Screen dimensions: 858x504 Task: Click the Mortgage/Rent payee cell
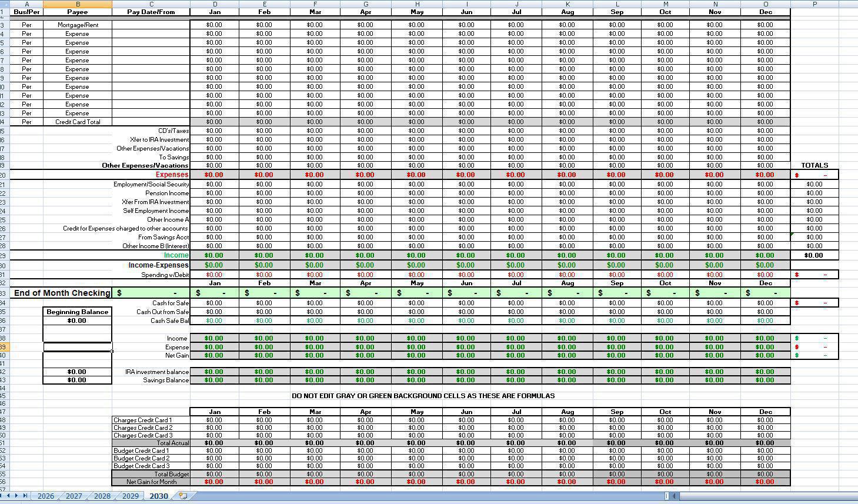tap(78, 25)
